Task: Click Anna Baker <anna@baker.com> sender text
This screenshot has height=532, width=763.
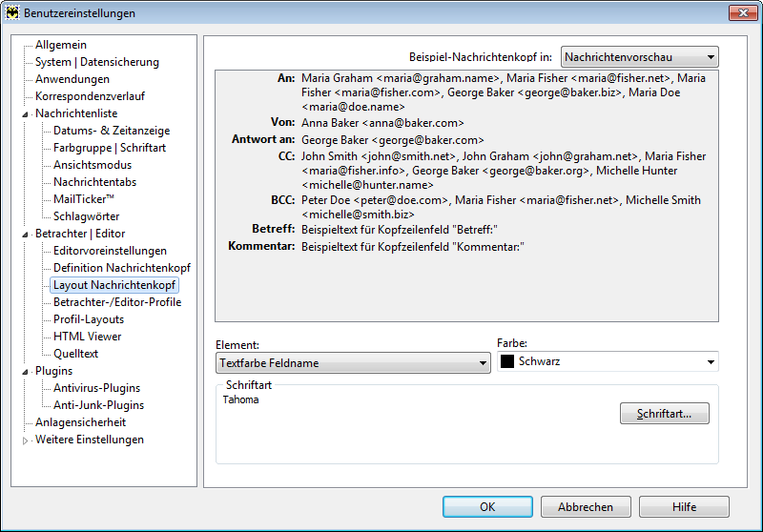Action: (x=382, y=123)
